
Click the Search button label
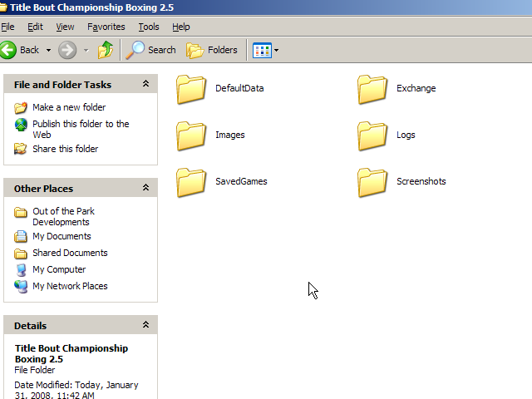tap(162, 50)
